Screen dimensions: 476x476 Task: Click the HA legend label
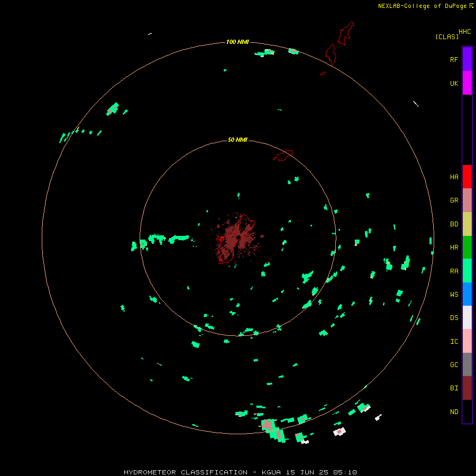point(454,177)
